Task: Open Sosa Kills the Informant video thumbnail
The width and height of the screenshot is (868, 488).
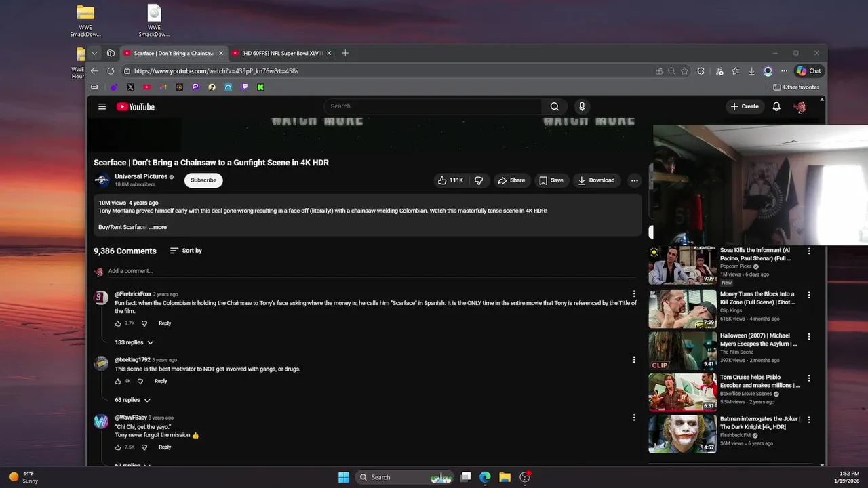Action: 682,265
